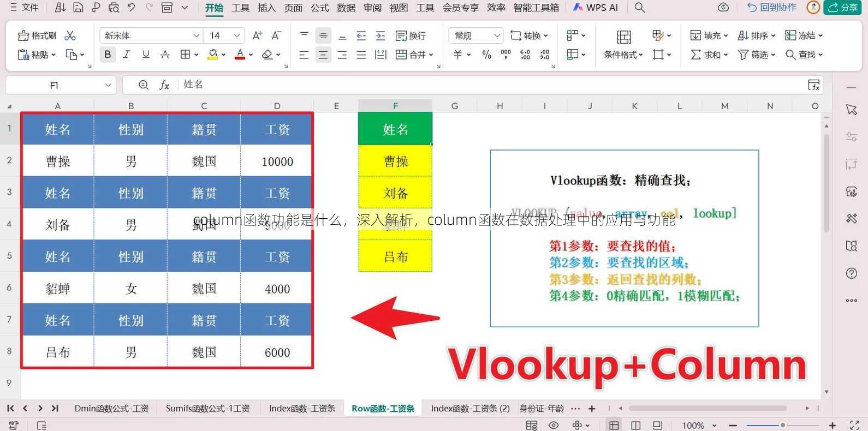
Task: Click the 查找 Find button
Action: pyautogui.click(x=804, y=55)
